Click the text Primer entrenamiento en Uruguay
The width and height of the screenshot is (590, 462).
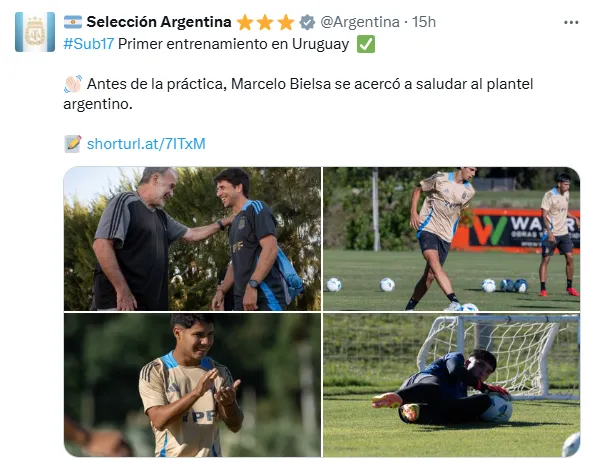click(233, 44)
